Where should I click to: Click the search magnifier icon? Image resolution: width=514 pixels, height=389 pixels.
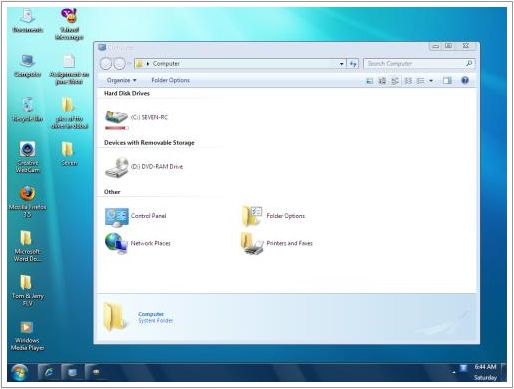[469, 63]
